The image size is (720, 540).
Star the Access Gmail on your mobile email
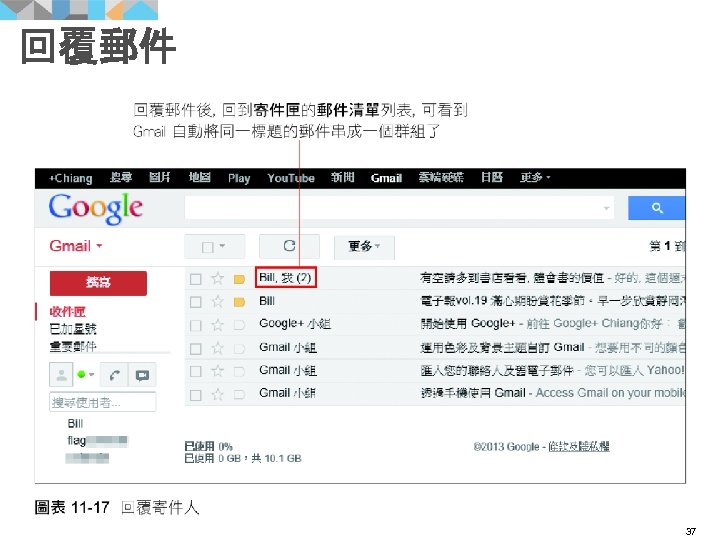[218, 394]
